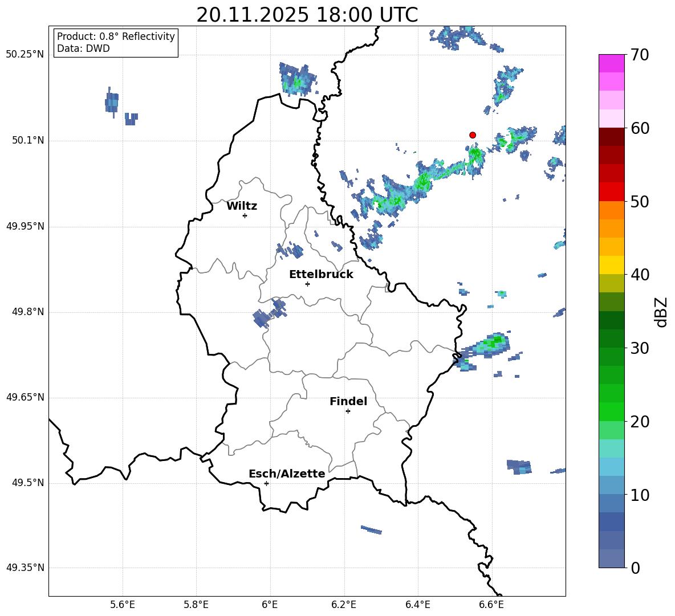Click the Ettelbruck station cross marker

click(307, 284)
